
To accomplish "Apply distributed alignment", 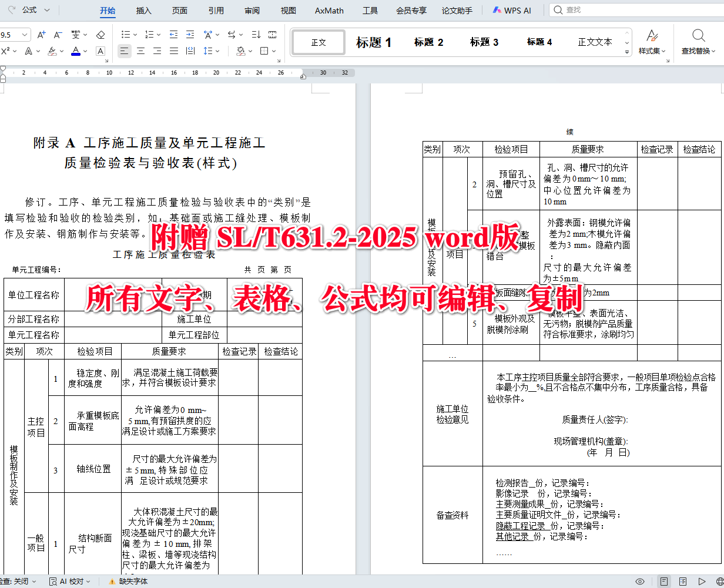I will click(x=190, y=51).
